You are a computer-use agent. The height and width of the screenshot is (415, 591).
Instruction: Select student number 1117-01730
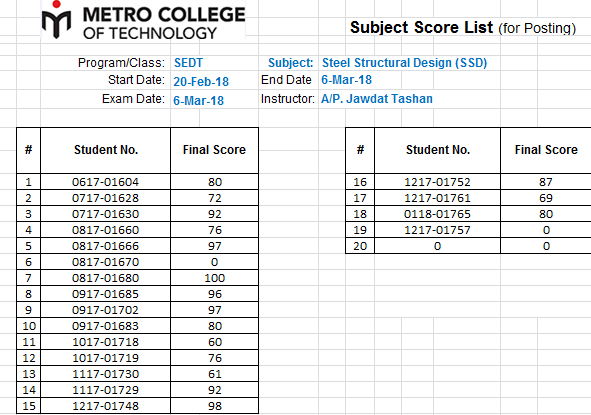pos(106,374)
